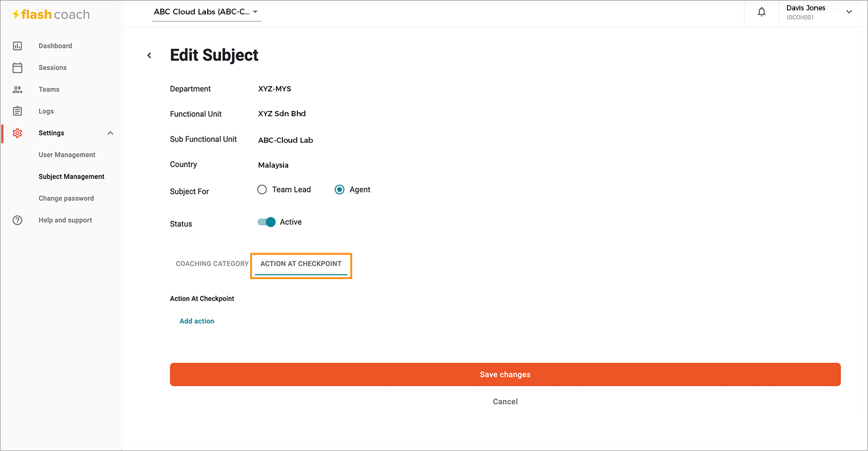The image size is (868, 451).
Task: Switch to the Coaching Category tab
Action: coord(212,264)
